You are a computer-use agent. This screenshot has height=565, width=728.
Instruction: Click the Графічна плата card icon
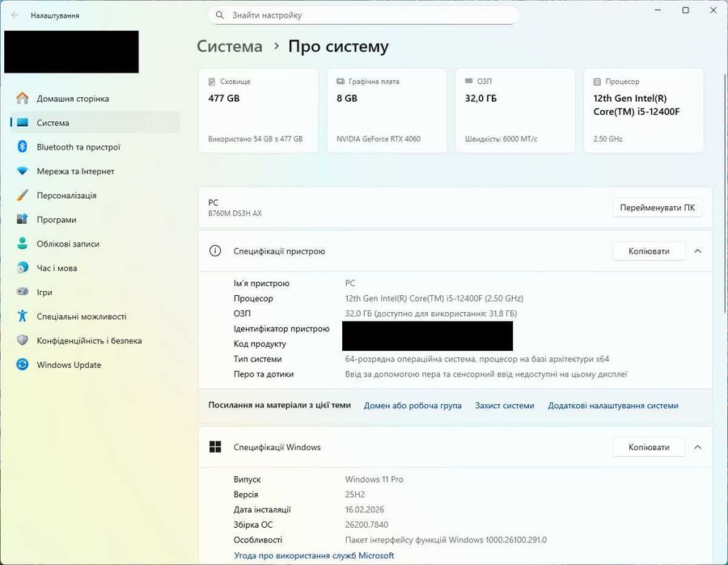pyautogui.click(x=341, y=81)
